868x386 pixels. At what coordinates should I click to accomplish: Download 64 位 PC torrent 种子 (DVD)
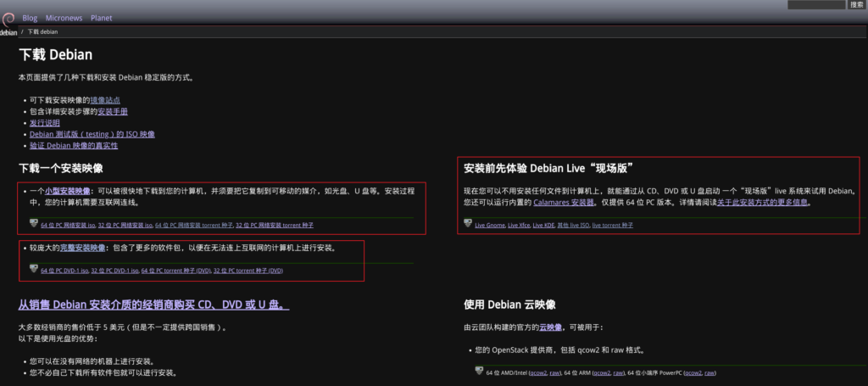point(176,271)
